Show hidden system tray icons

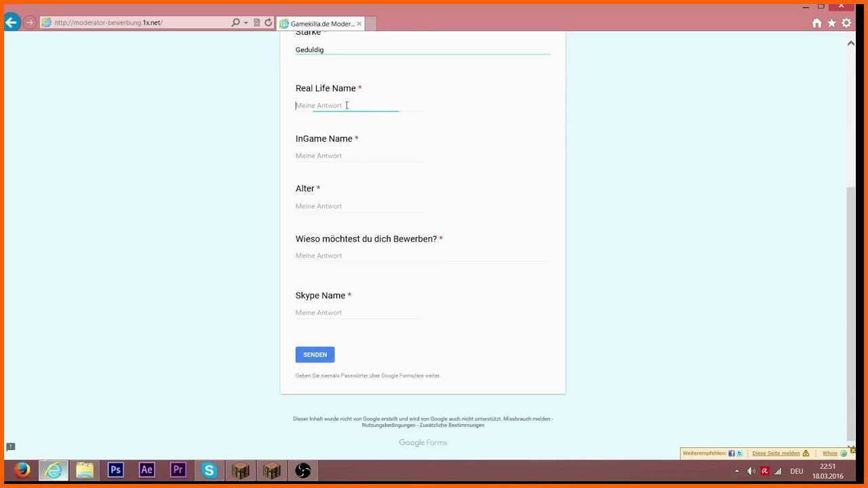click(737, 471)
